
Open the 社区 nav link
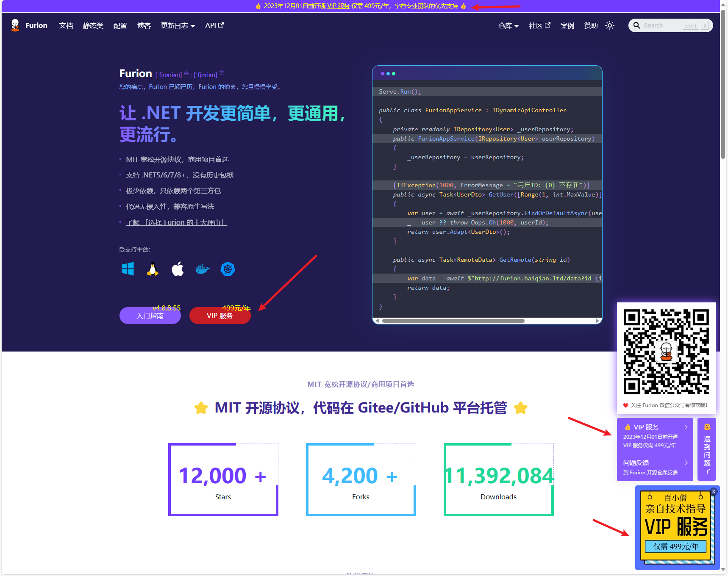539,25
